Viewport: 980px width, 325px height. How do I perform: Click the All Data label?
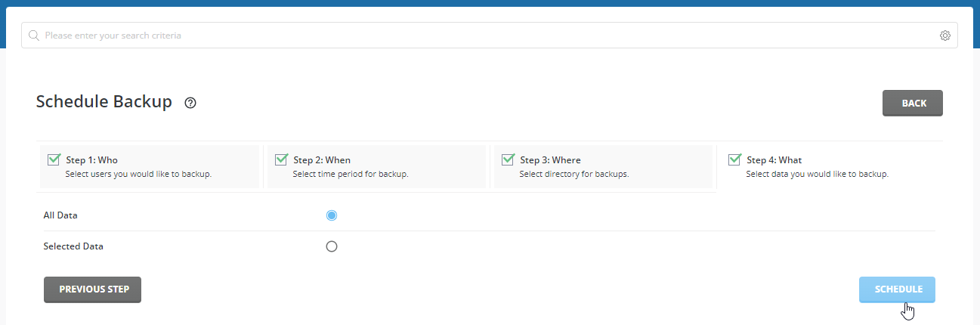tap(60, 215)
